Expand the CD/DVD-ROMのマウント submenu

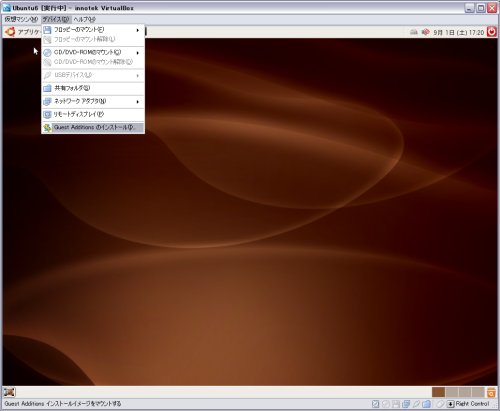click(93, 52)
